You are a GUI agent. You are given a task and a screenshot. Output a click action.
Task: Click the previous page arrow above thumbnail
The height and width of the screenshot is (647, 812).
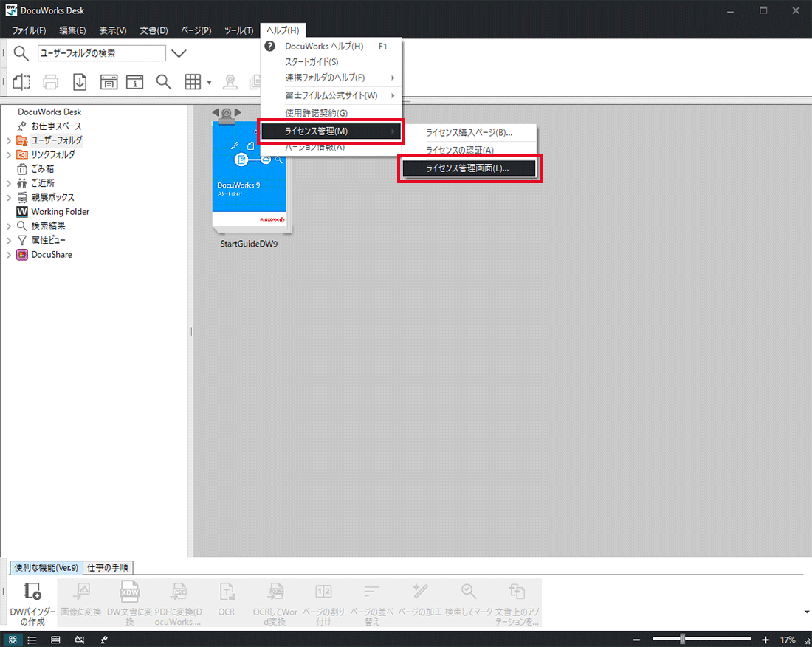216,112
